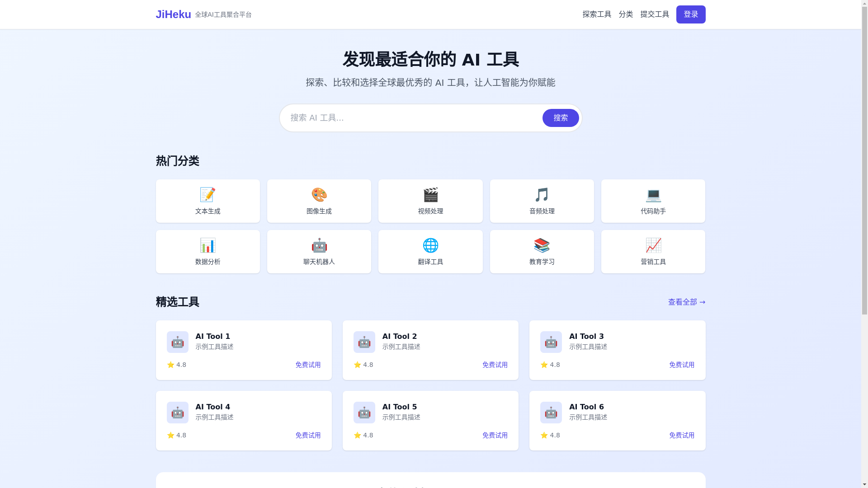Click the AI Tool 4 robot avatar

point(178,413)
